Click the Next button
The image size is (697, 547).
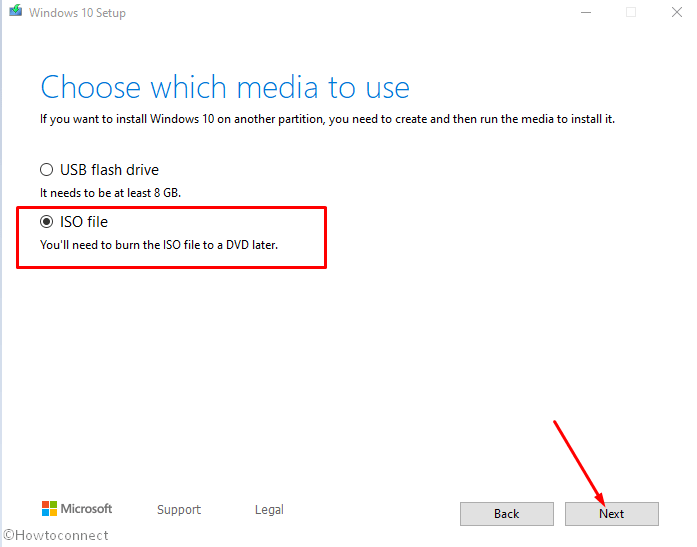611,514
